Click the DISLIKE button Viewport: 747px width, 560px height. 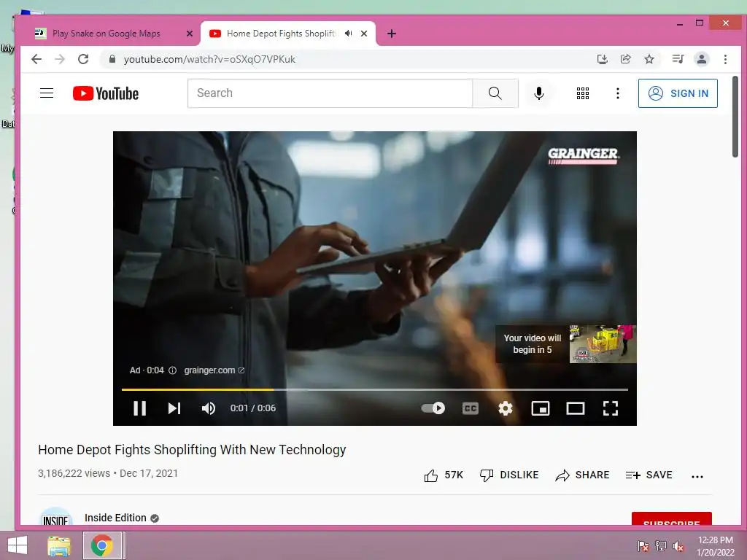(508, 475)
